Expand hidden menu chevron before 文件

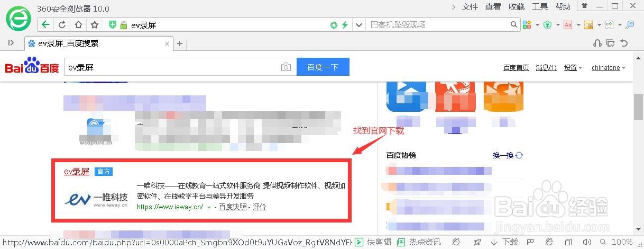pyautogui.click(x=454, y=7)
